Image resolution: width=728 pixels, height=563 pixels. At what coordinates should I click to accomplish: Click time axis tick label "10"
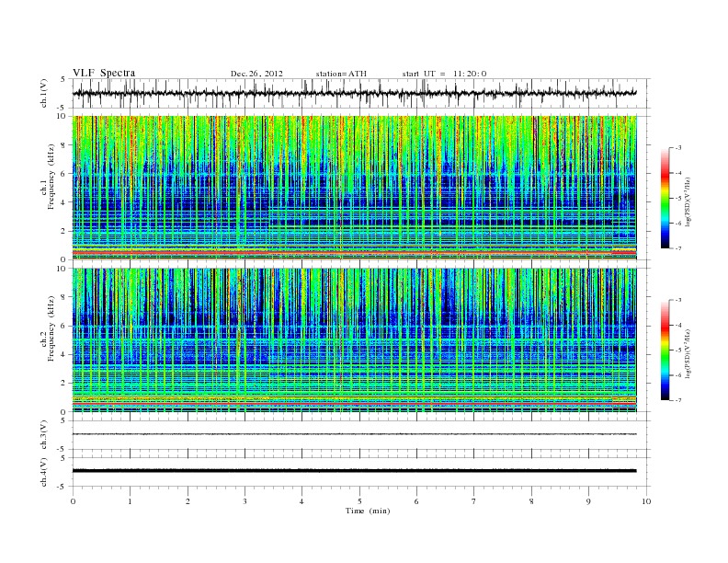pos(646,501)
